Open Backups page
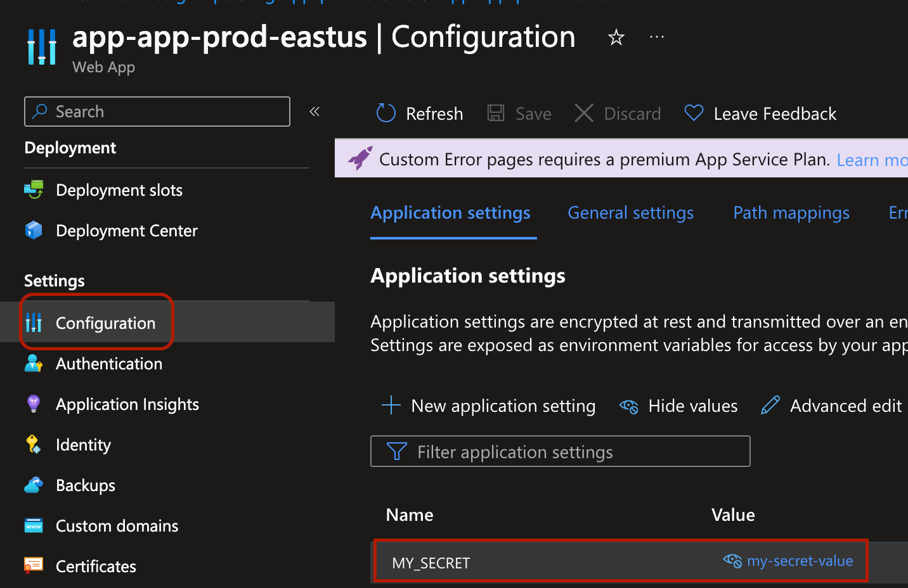The height and width of the screenshot is (588, 908). coord(86,485)
